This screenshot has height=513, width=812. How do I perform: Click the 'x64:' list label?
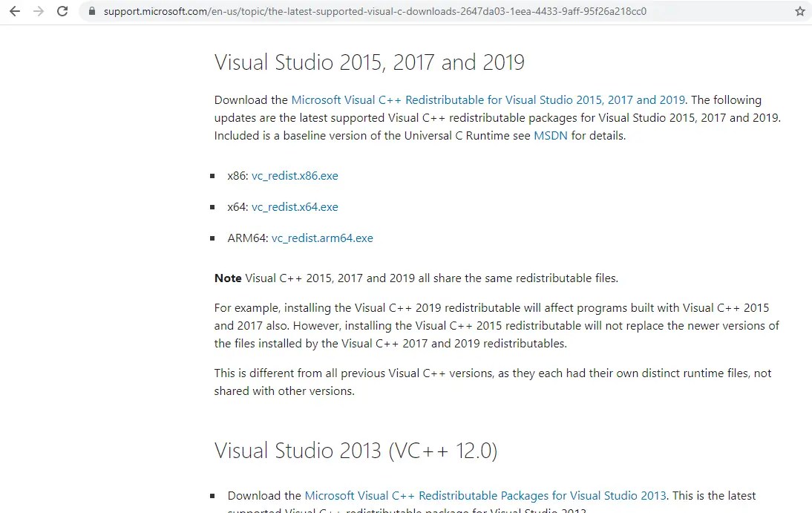coord(238,207)
